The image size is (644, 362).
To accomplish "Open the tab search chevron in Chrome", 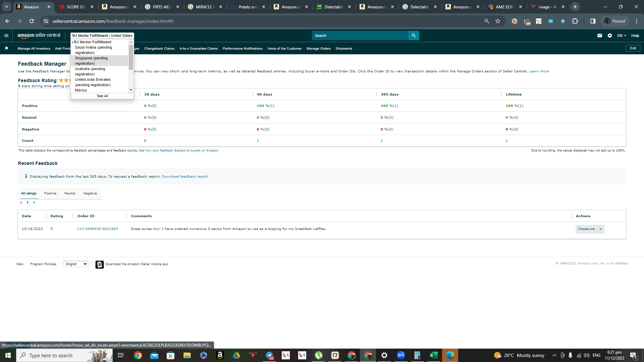I will 7,7.
